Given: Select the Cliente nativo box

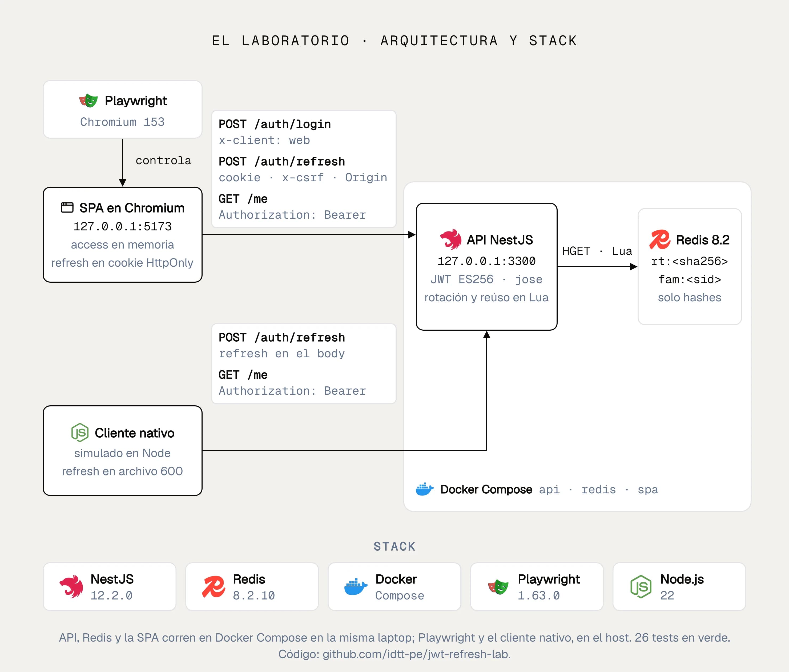Looking at the screenshot, I should [123, 451].
